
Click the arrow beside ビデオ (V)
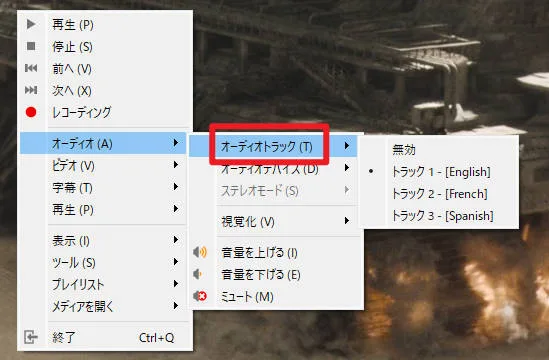[176, 165]
